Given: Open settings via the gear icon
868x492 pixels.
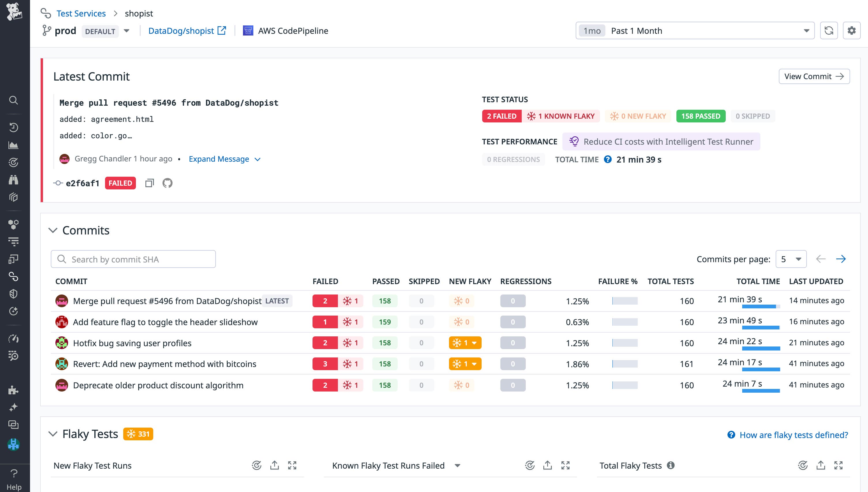Looking at the screenshot, I should [x=852, y=30].
